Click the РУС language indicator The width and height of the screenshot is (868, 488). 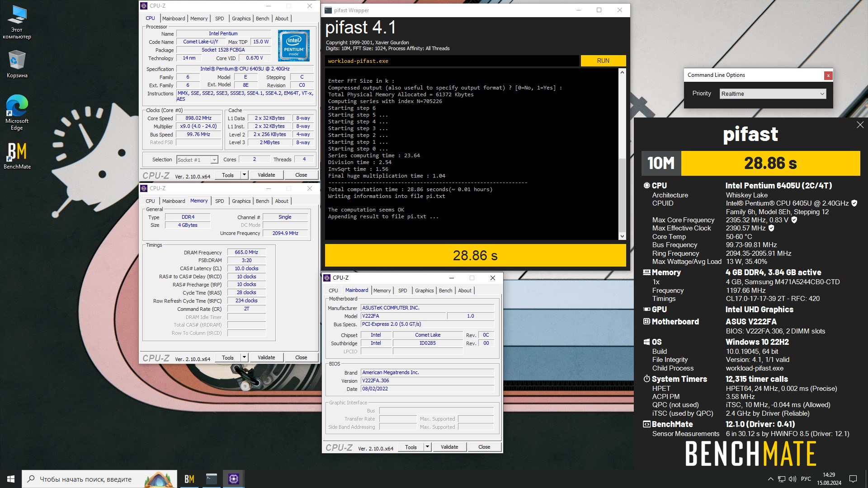click(x=806, y=479)
